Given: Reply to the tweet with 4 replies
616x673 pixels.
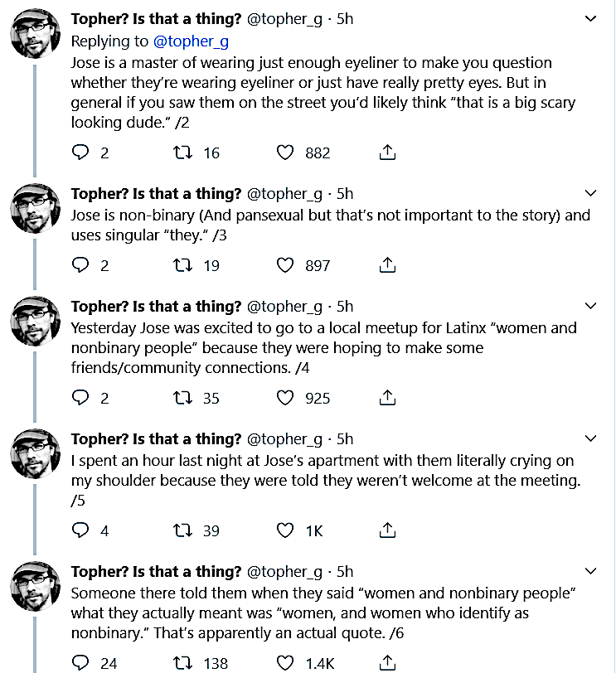Looking at the screenshot, I should point(80,530).
